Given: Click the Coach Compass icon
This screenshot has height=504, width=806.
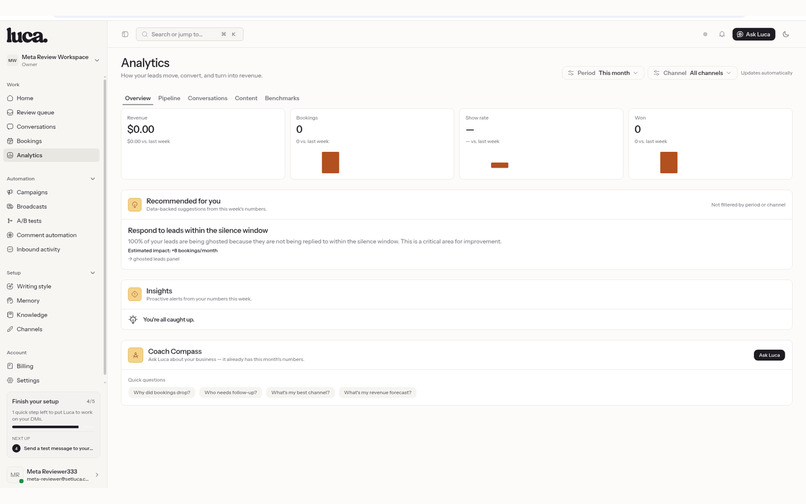Looking at the screenshot, I should point(135,355).
